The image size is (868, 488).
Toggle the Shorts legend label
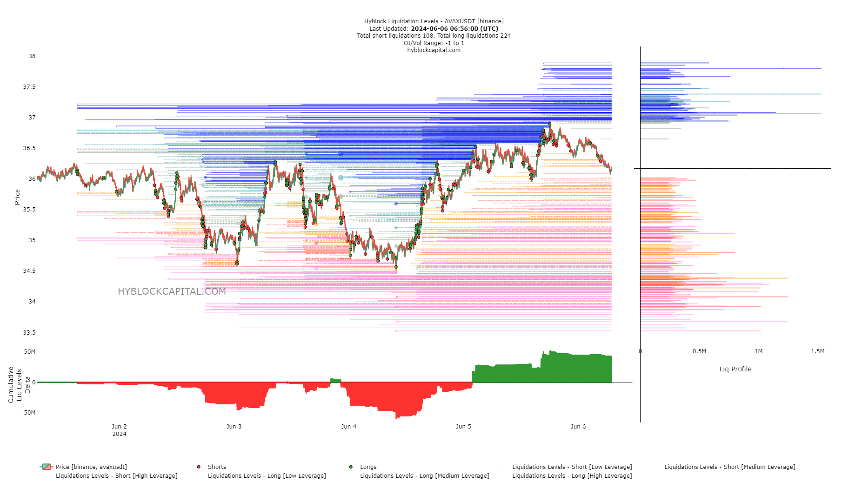(x=217, y=467)
